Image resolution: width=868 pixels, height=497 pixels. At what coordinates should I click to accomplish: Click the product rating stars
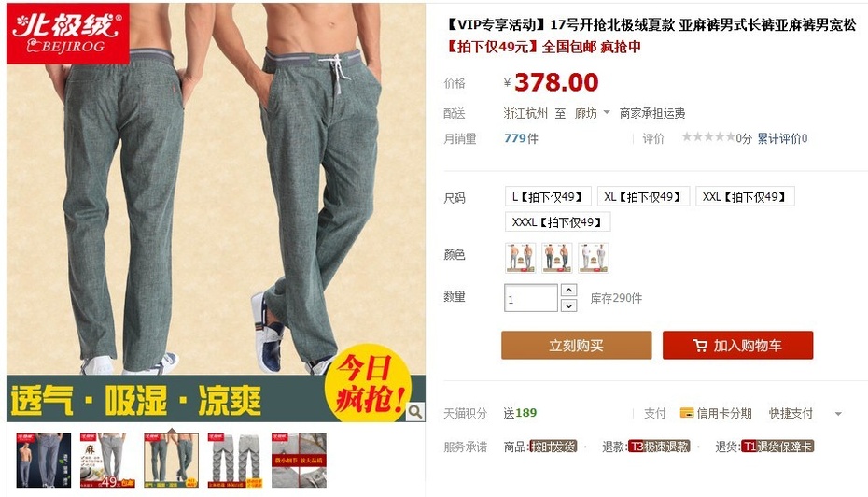coord(708,137)
